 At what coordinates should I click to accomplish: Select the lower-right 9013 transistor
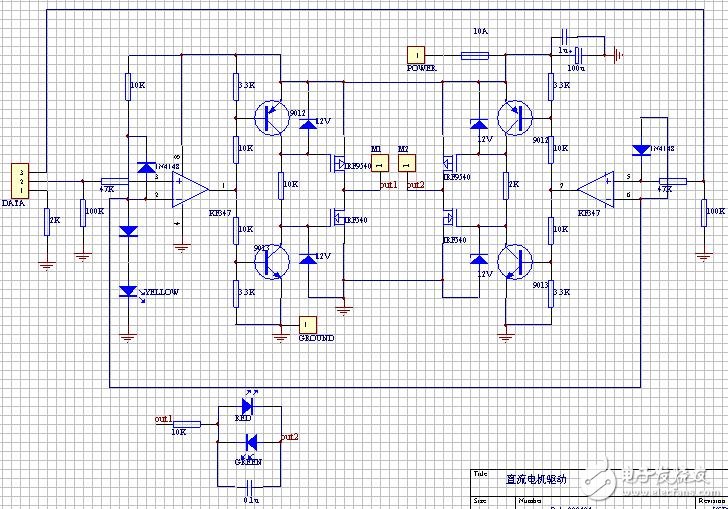tap(516, 260)
